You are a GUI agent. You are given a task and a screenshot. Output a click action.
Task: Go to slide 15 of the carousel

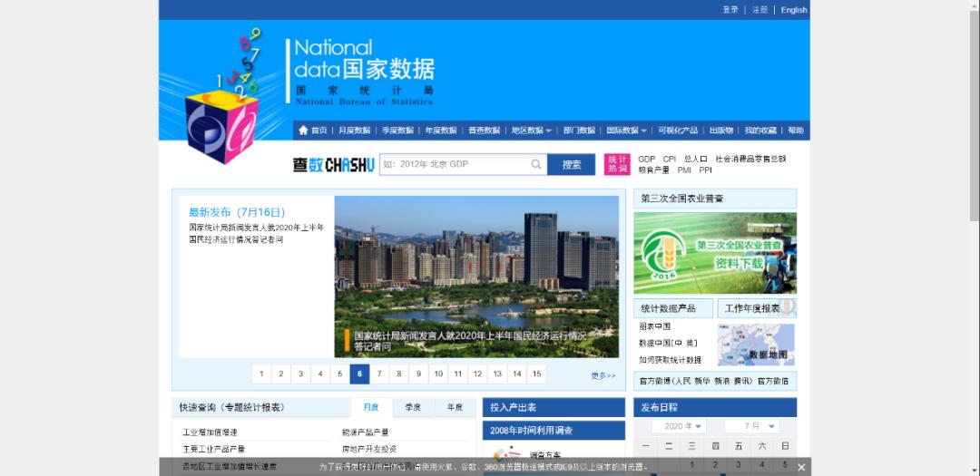coord(536,374)
